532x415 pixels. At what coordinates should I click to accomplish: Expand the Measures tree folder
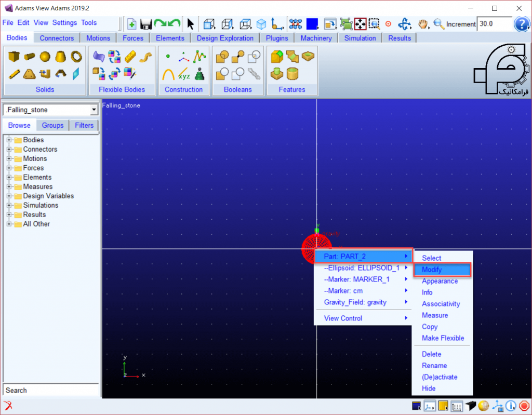click(x=9, y=186)
